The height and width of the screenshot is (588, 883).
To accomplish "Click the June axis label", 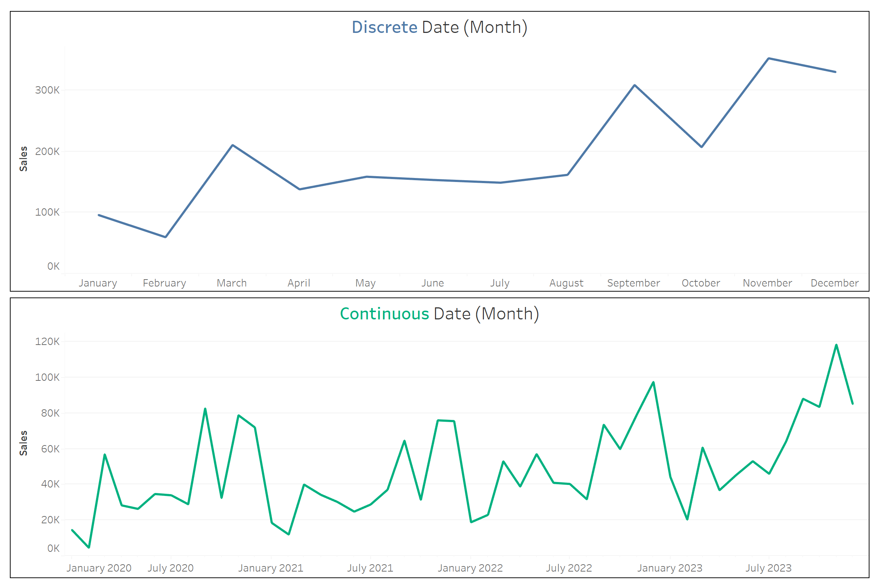I will 433,283.
